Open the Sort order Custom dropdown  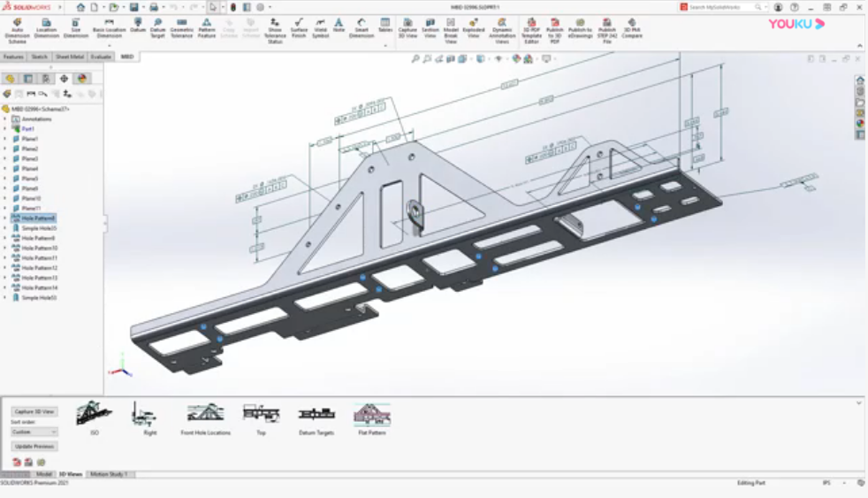[x=34, y=432]
